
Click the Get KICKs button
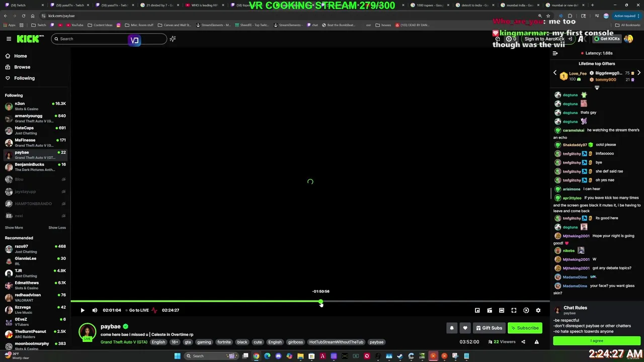tap(607, 39)
